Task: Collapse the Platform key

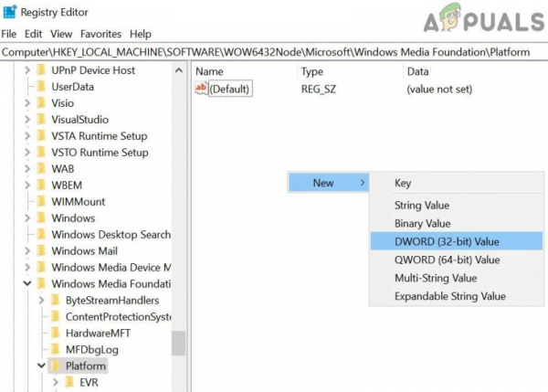Action: tap(41, 366)
